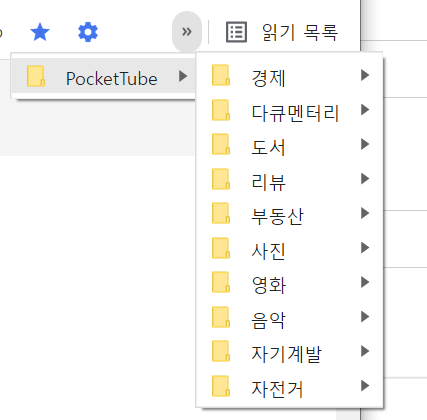This screenshot has width=427, height=420.
Task: Expand the 도서 submenu arrow
Action: coord(365,144)
